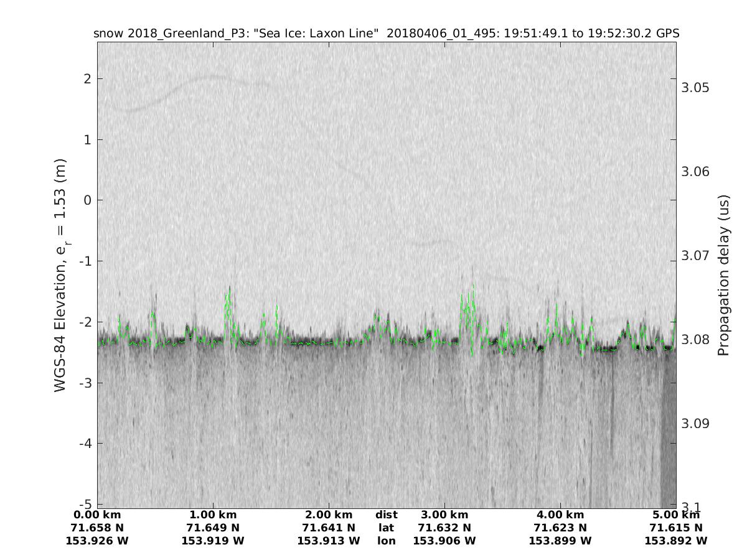Select the 1.00 km distance tick label

coord(213,515)
